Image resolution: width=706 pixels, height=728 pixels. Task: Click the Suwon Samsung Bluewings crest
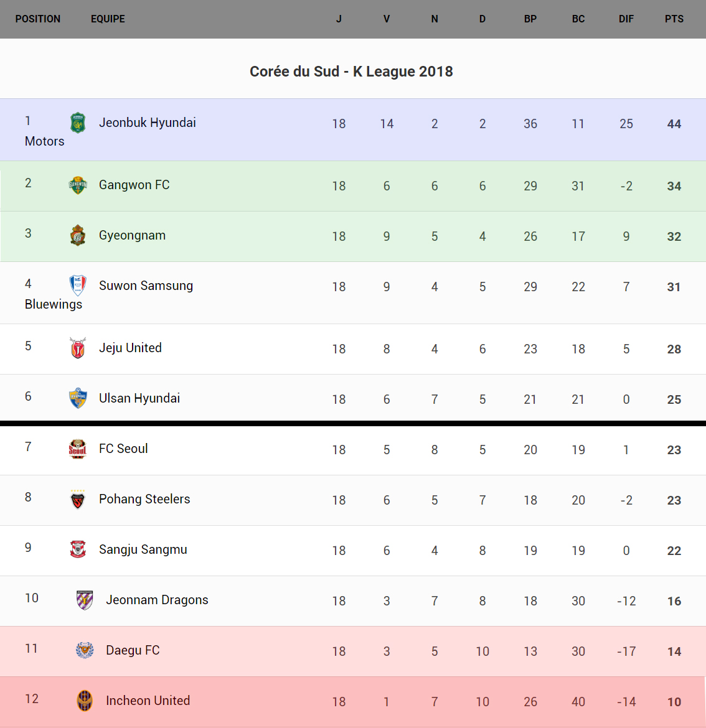[78, 286]
